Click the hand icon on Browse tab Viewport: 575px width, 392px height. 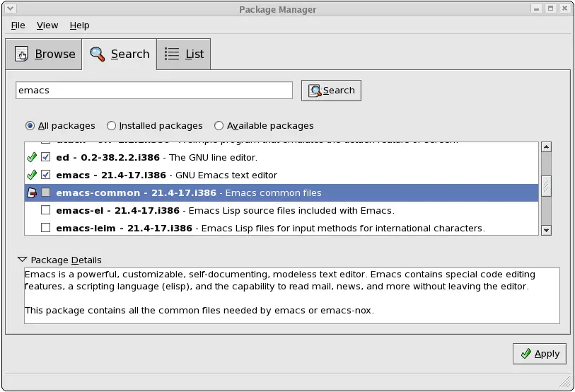pyautogui.click(x=22, y=54)
